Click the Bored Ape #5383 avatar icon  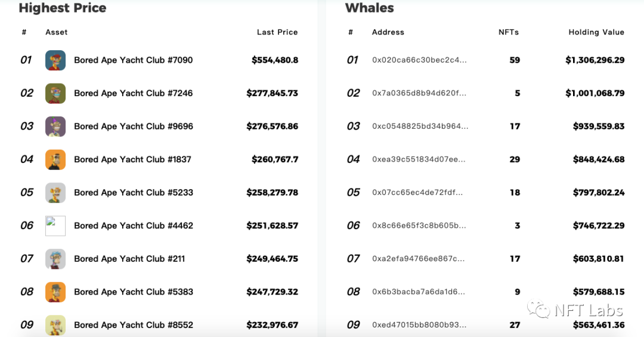tap(55, 292)
